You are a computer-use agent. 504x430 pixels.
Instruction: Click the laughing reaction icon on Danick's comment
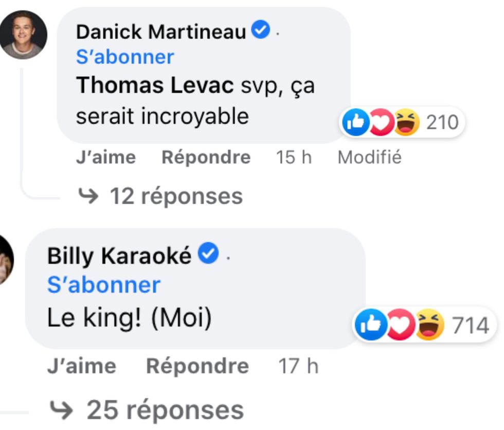406,123
